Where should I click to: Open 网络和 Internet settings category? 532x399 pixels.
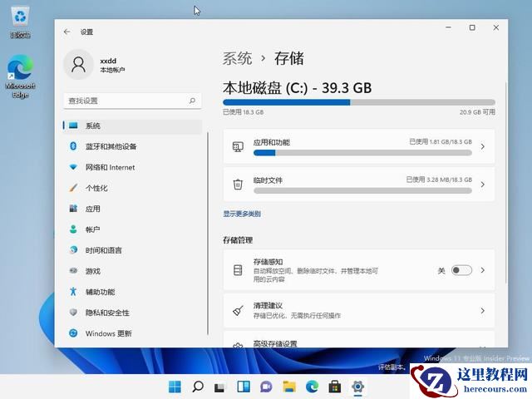132,167
